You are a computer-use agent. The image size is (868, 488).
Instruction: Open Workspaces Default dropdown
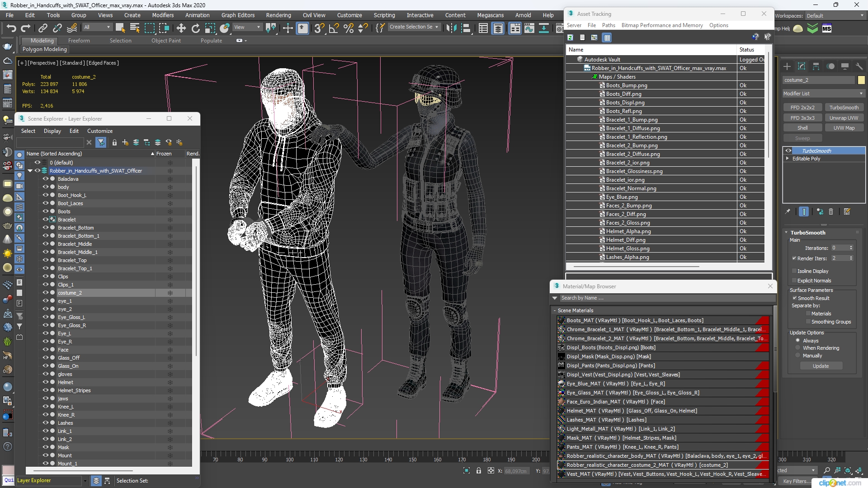835,16
